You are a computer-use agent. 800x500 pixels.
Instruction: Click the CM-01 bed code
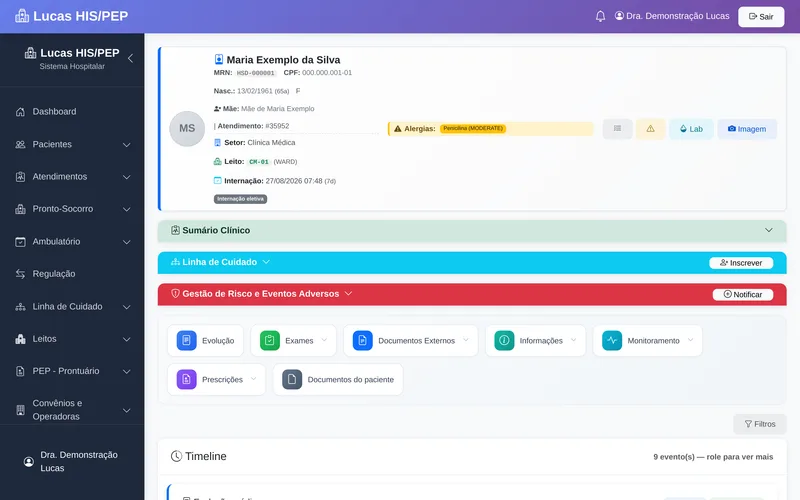[259, 162]
